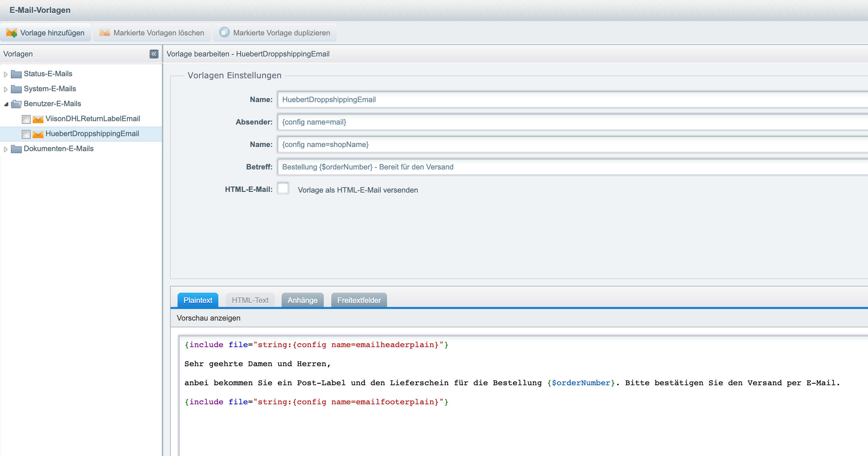
Task: Click the {$orderNumber} variable in the editor
Action: (581, 383)
